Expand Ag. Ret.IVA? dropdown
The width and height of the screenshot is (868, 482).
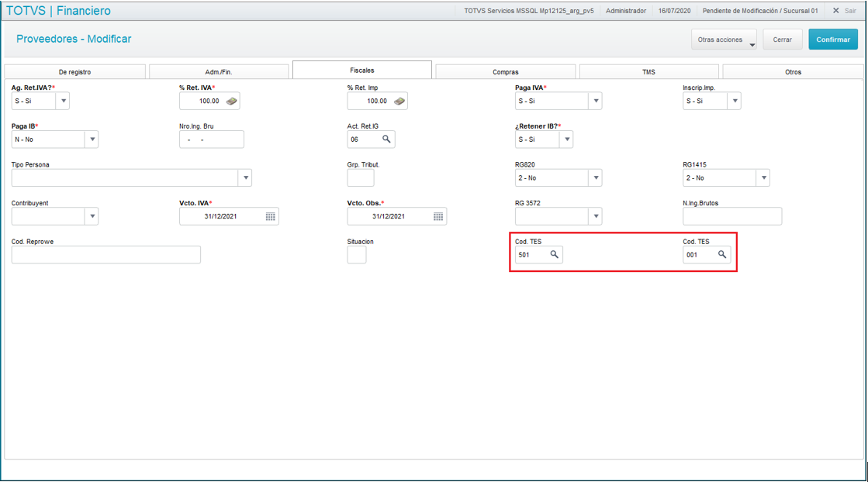(x=63, y=102)
